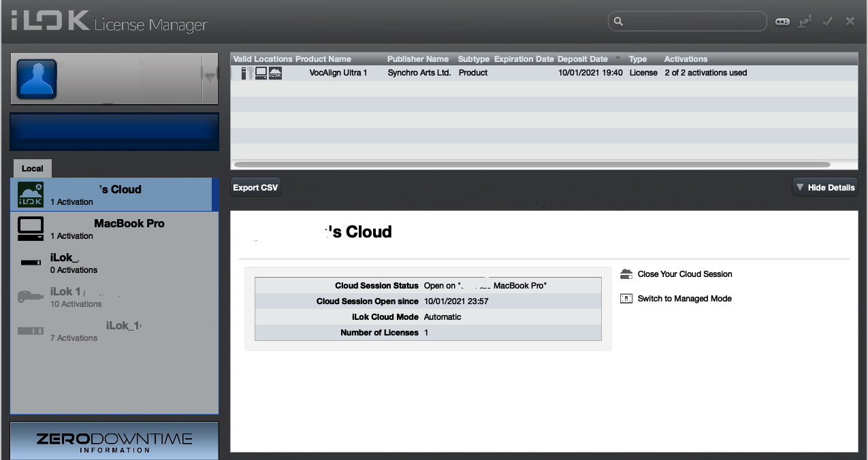This screenshot has width=868, height=460.
Task: Click the Export CSV button
Action: (x=255, y=188)
